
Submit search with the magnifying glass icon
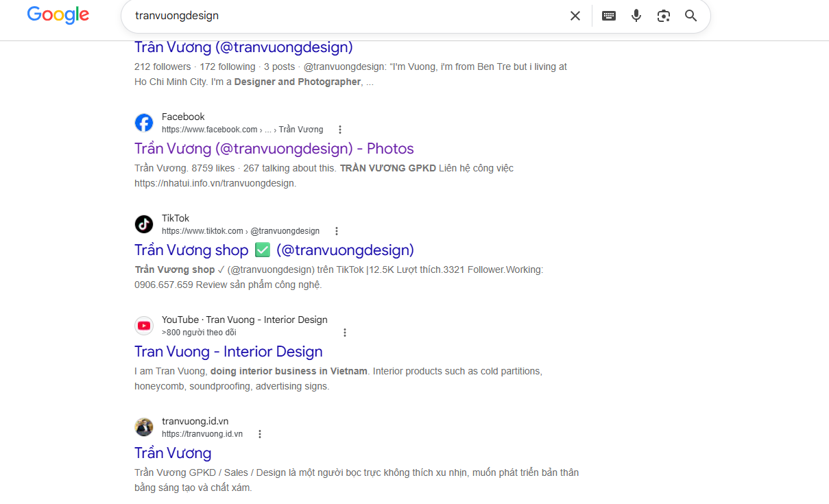[x=690, y=16]
